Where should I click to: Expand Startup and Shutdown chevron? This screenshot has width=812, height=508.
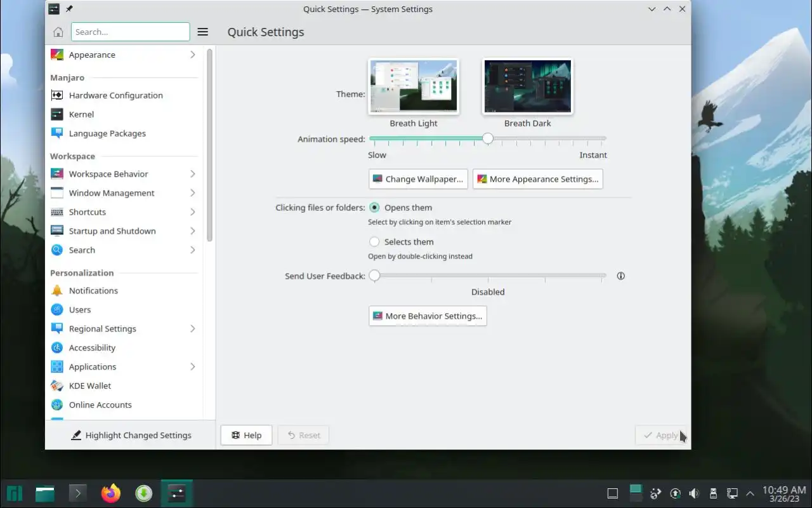pyautogui.click(x=192, y=231)
